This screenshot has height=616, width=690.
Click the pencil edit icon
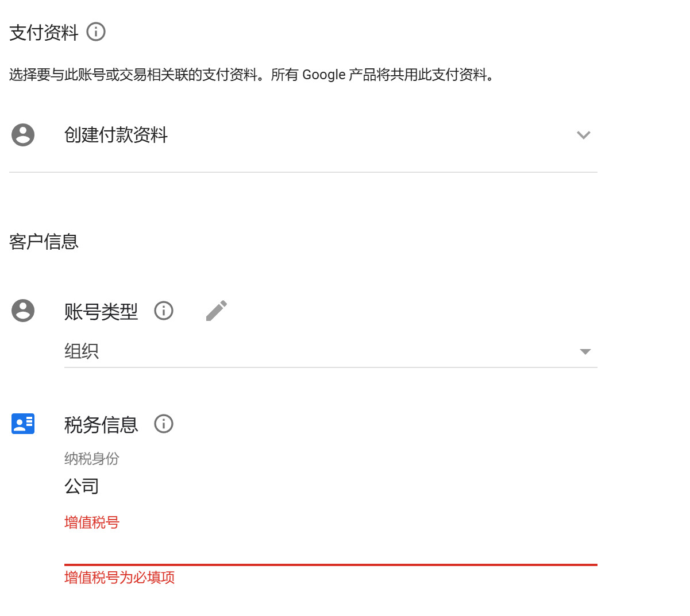[217, 311]
